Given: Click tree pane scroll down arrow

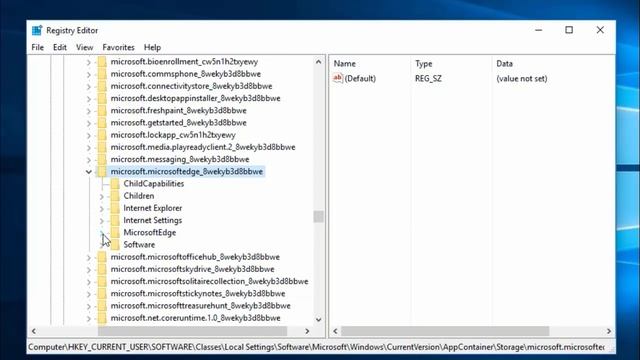Looking at the screenshot, I should tap(318, 320).
